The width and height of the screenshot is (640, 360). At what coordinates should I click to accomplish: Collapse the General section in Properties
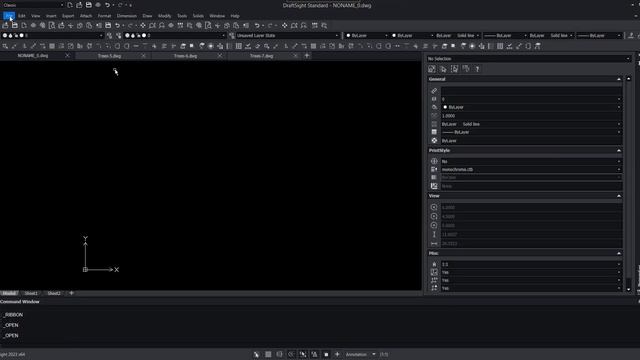coord(619,79)
